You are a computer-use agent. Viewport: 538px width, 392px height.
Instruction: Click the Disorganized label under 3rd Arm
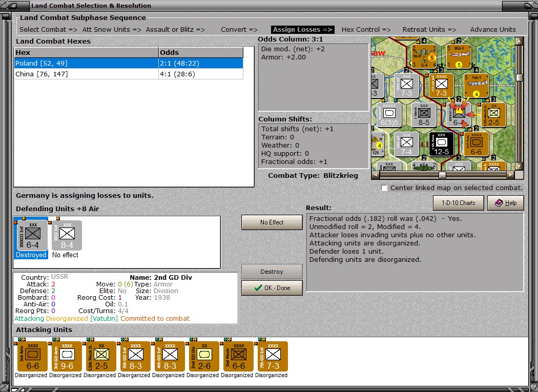click(x=31, y=375)
